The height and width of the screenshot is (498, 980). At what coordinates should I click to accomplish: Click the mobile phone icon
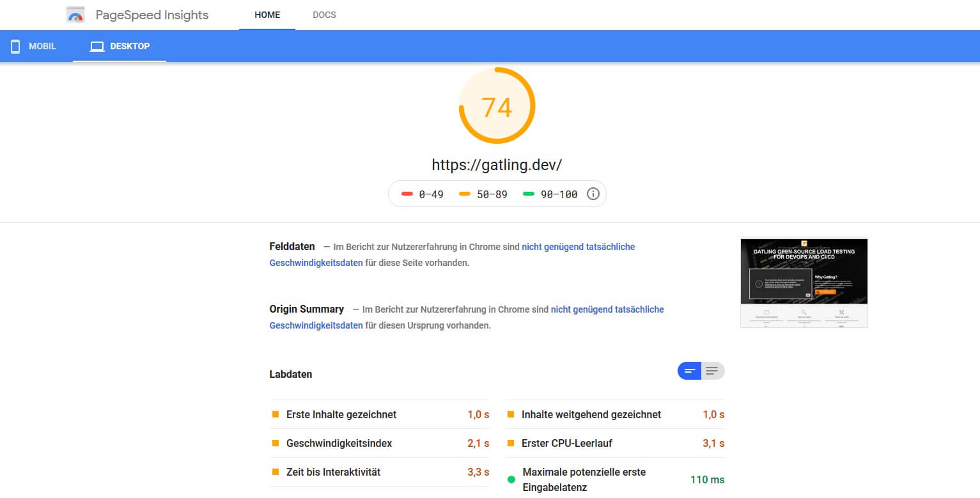click(15, 46)
